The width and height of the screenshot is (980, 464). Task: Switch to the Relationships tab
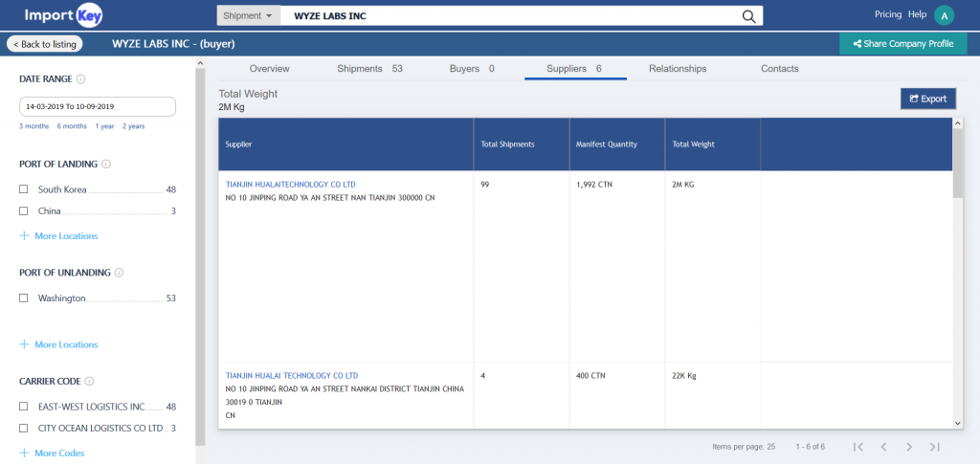678,69
